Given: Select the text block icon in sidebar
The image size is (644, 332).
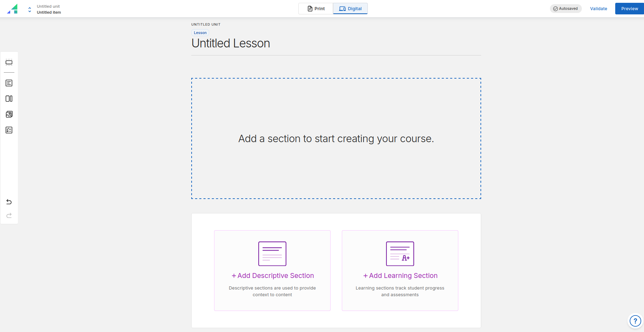Looking at the screenshot, I should pyautogui.click(x=9, y=83).
